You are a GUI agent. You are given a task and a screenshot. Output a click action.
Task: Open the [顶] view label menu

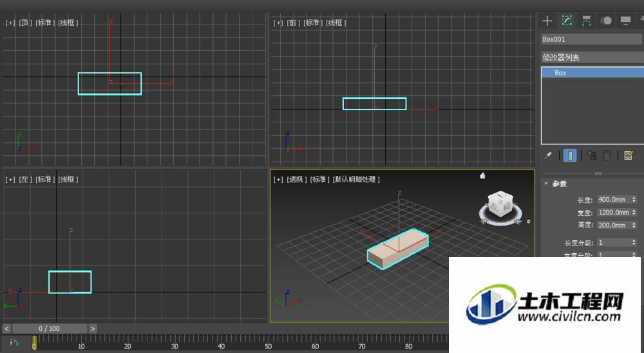[x=25, y=23]
